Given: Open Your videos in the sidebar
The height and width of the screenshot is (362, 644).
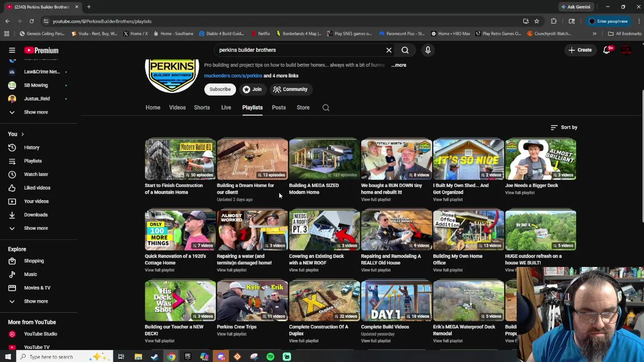Looking at the screenshot, I should [36, 201].
